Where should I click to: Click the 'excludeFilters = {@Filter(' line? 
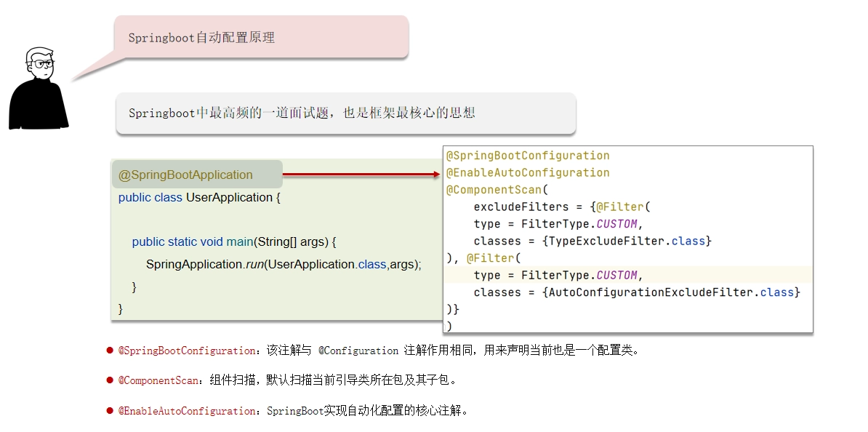coord(563,207)
